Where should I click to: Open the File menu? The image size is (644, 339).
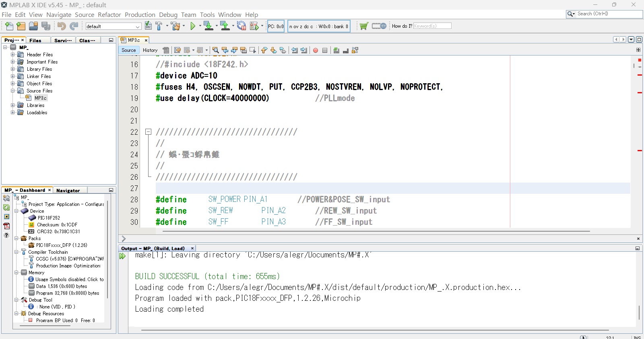[6, 14]
